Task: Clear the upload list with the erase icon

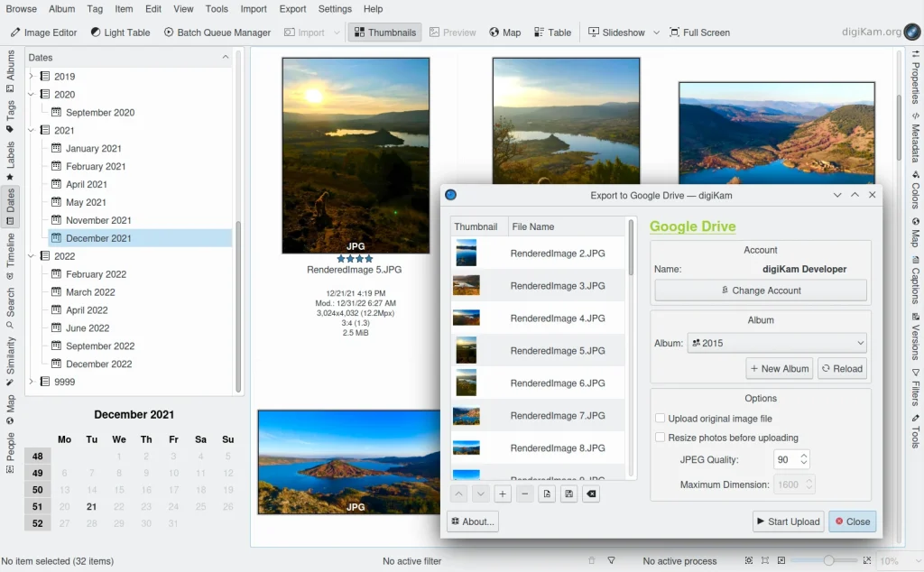Action: pyautogui.click(x=590, y=494)
